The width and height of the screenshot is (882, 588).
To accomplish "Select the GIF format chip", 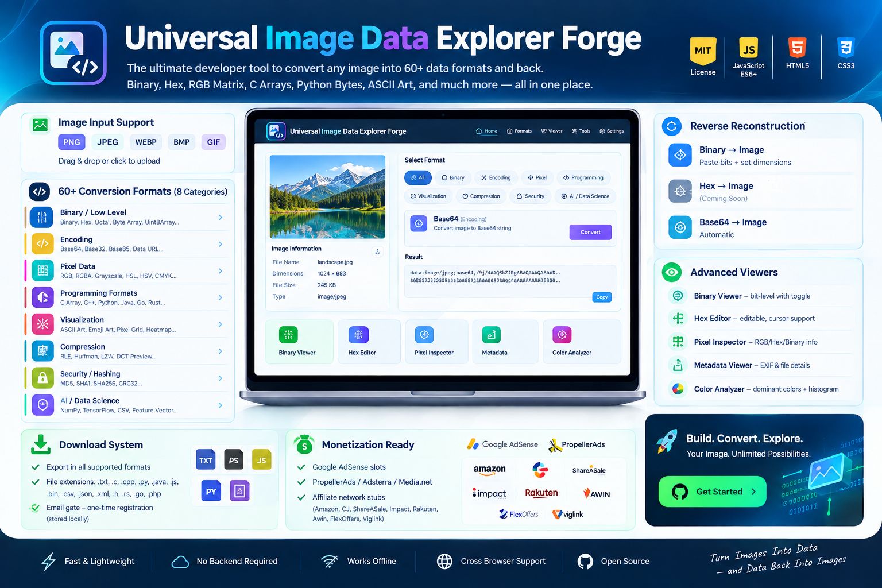I will pos(213,142).
